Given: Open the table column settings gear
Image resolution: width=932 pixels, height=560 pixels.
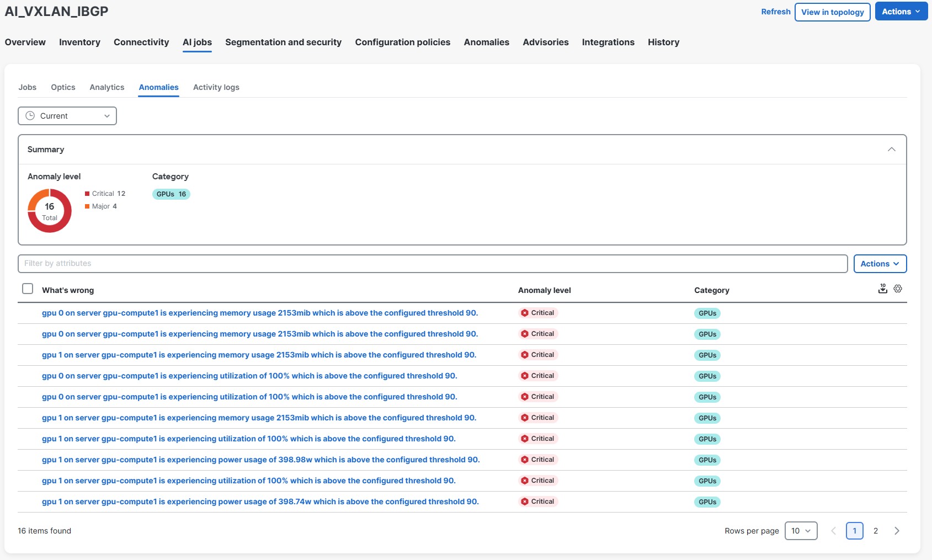Looking at the screenshot, I should 898,289.
